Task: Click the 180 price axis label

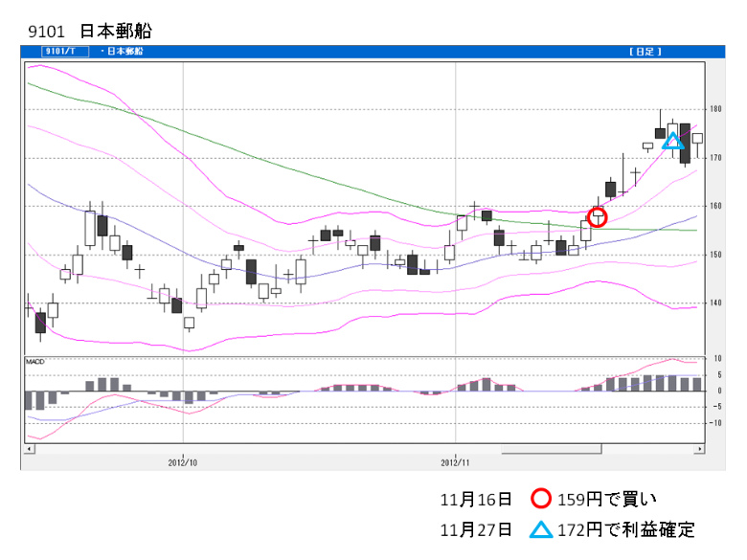Action: tap(715, 109)
